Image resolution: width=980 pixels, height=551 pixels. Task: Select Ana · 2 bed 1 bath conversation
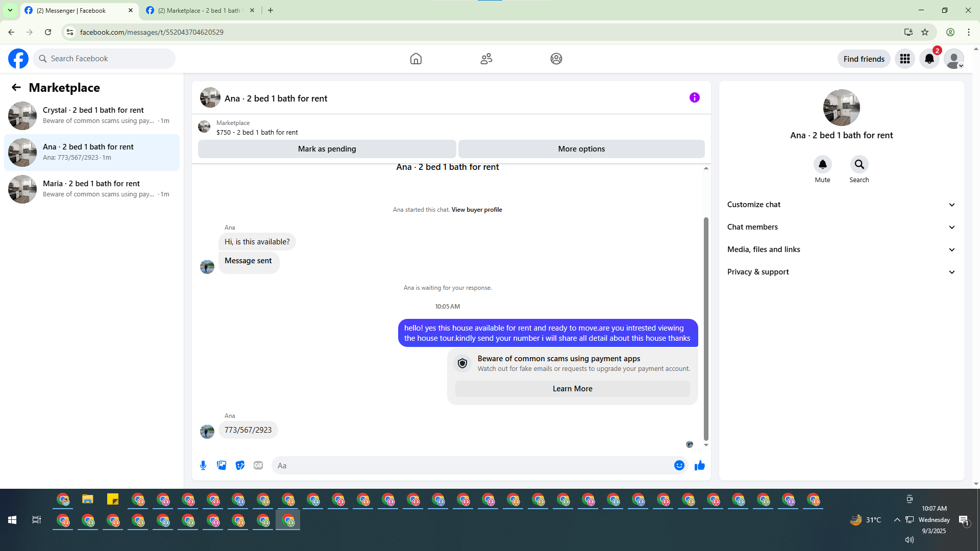pyautogui.click(x=92, y=153)
